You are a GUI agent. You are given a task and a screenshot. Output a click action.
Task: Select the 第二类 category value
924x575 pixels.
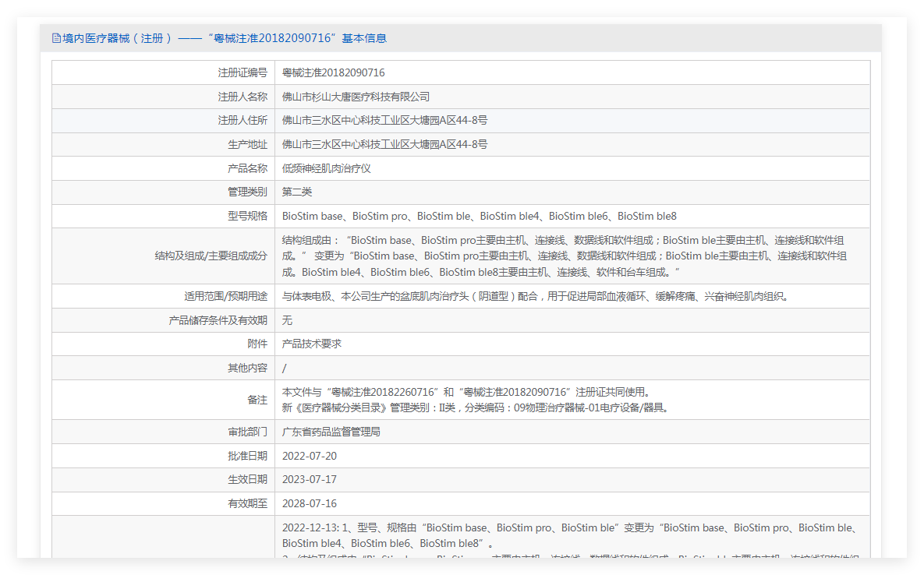[296, 192]
